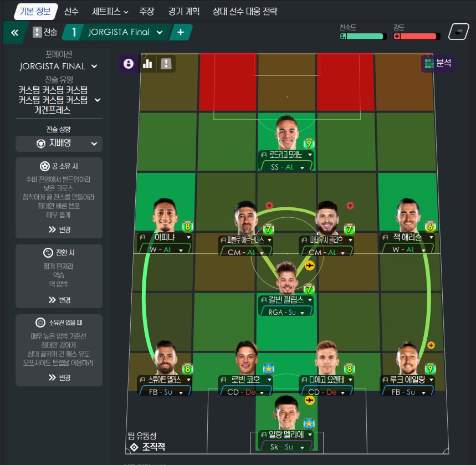Click the red plus icon above 마테우시 클리흐

click(350, 206)
